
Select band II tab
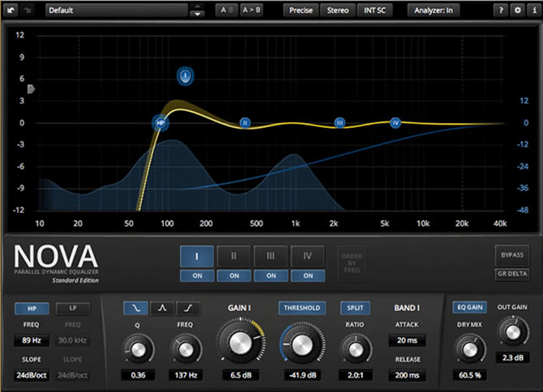tap(233, 257)
